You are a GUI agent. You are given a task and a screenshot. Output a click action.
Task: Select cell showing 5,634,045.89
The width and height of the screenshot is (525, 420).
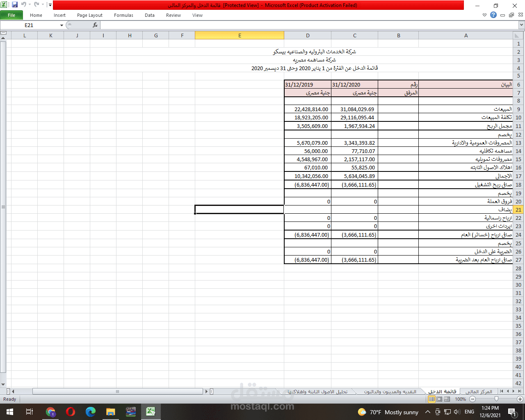(x=354, y=176)
